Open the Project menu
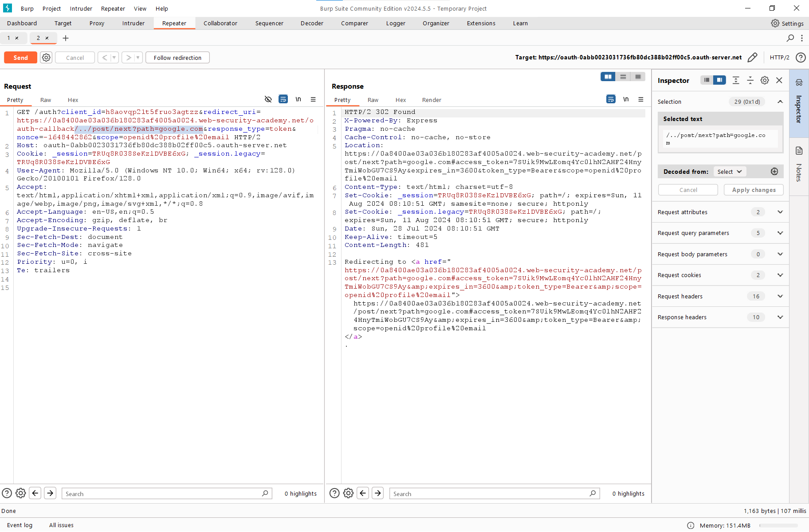The width and height of the screenshot is (809, 532). pos(51,8)
